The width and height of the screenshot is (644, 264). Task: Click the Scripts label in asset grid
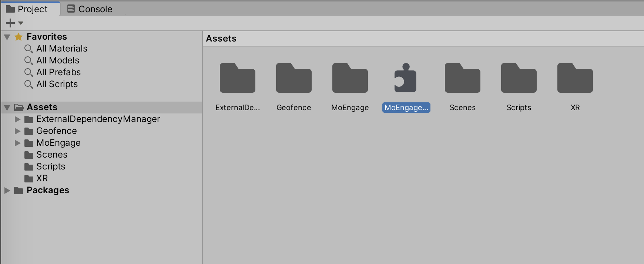tap(519, 108)
